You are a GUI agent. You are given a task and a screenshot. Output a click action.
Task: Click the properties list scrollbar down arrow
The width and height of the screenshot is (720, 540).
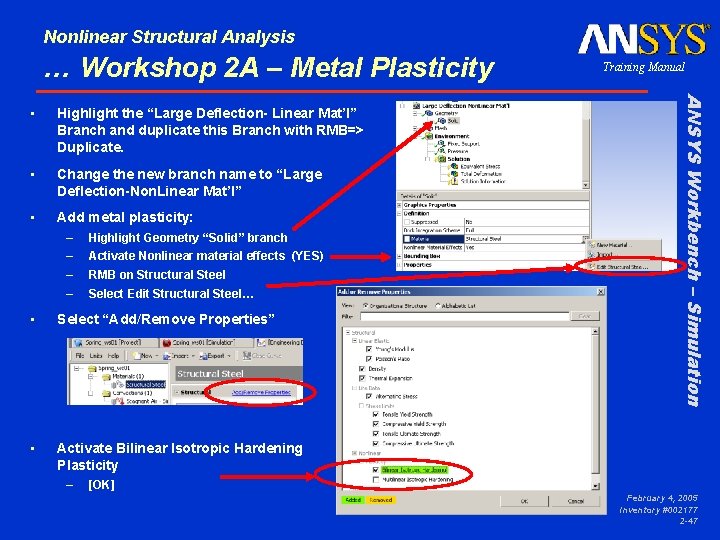595,486
